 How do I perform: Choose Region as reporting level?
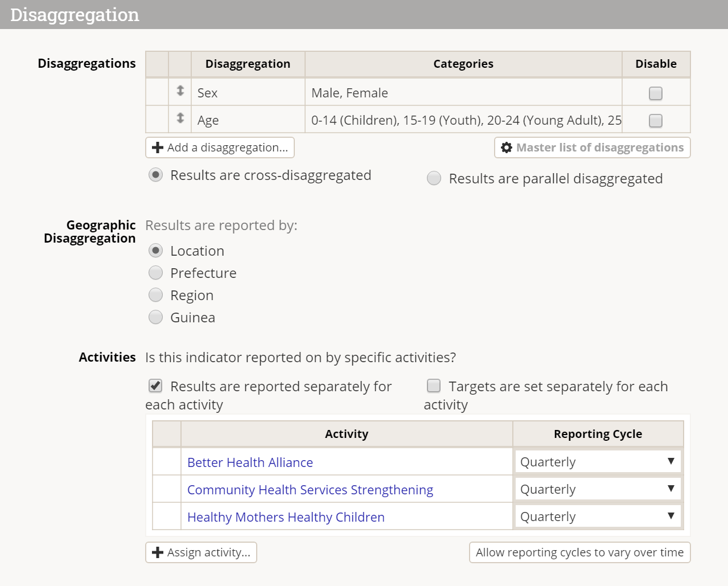[x=155, y=295]
